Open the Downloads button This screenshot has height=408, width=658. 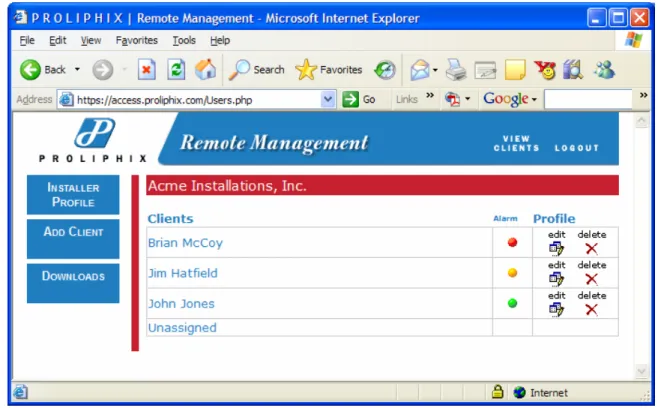click(x=73, y=283)
